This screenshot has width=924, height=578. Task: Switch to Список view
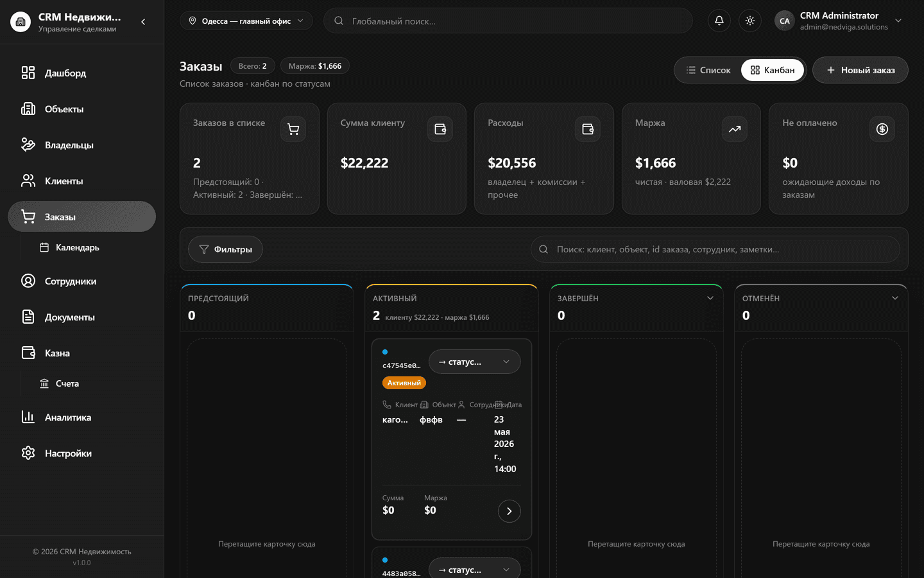(x=708, y=70)
